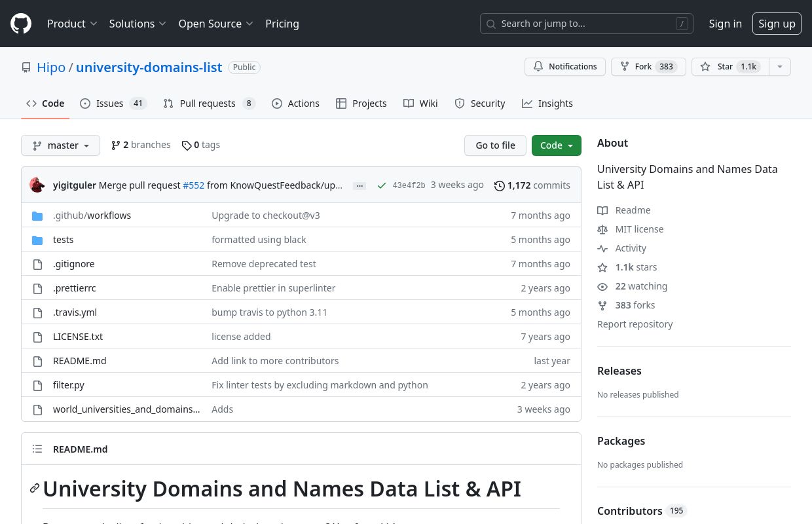This screenshot has width=812, height=524.
Task: Click the star icon next to 1.1k stars
Action: 602,267
